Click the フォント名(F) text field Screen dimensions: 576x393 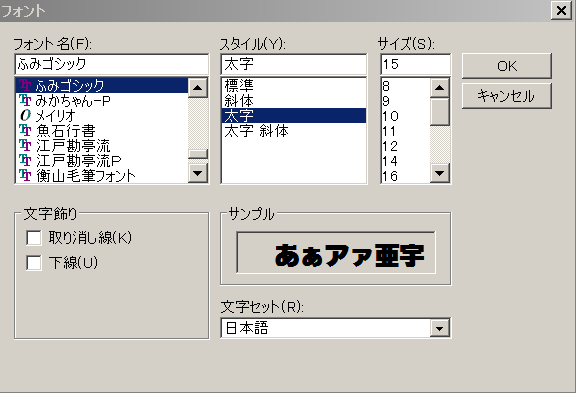coord(112,64)
